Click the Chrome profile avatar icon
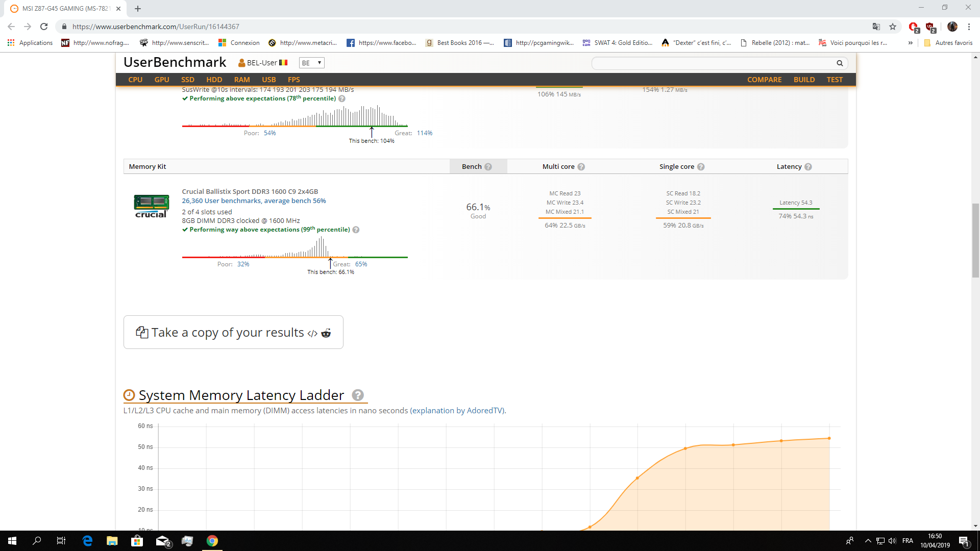 click(952, 27)
